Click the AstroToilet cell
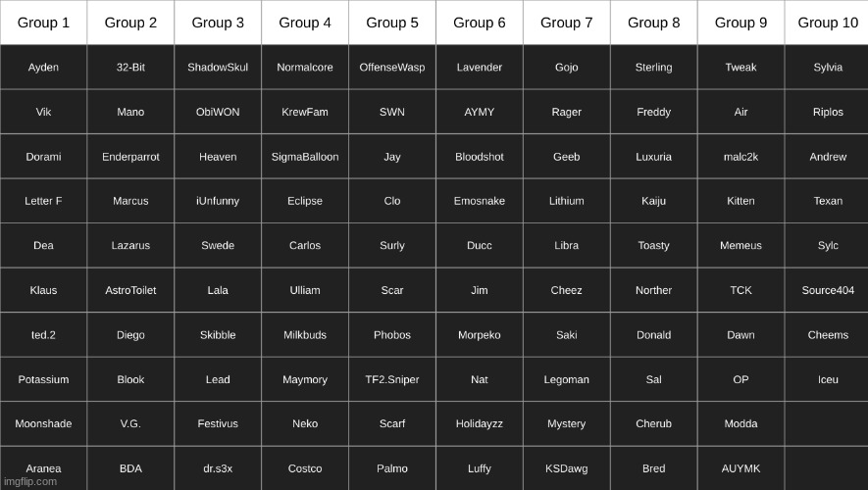 click(x=130, y=290)
